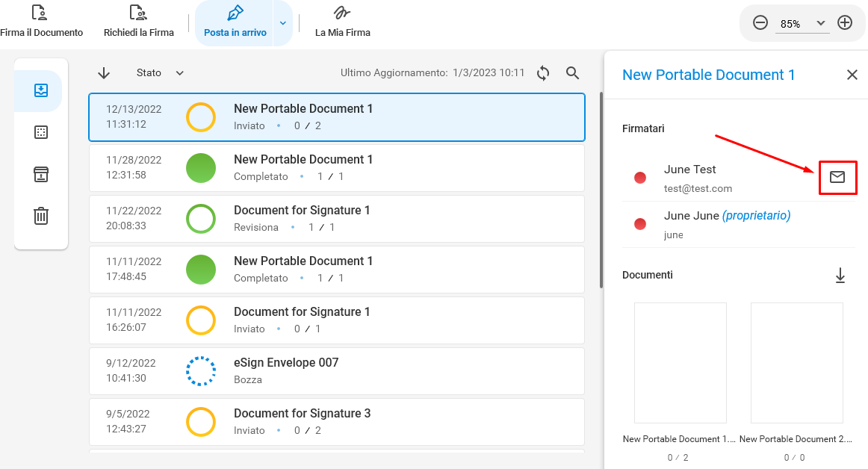Select the Posta in arrivo tab
Image resolution: width=868 pixels, height=469 pixels.
(x=235, y=22)
